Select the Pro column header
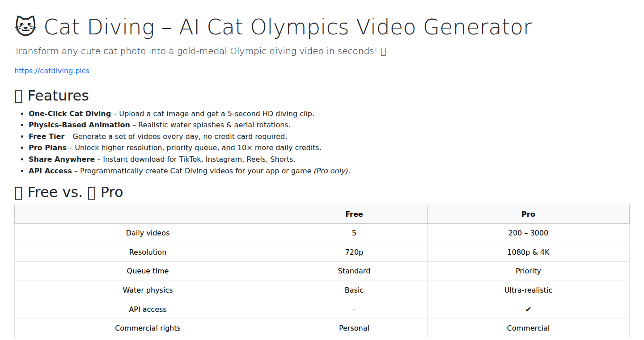Image resolution: width=644 pixels, height=340 pixels. 528,214
